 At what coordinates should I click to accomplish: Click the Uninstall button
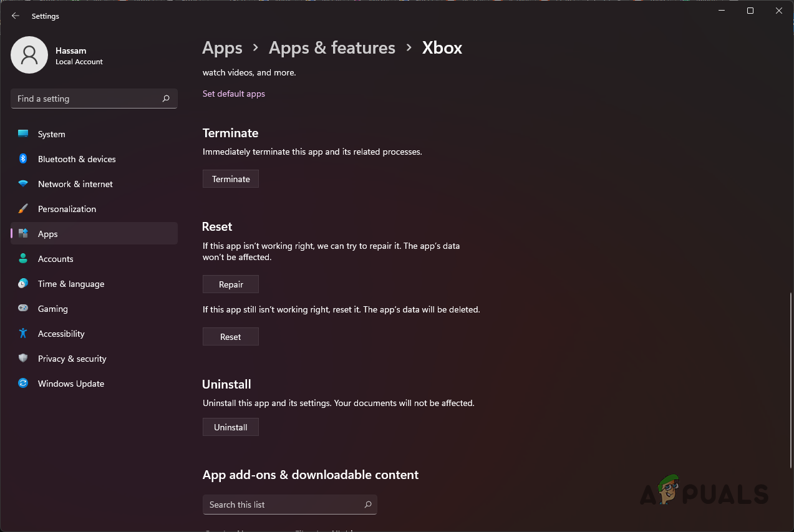231,427
